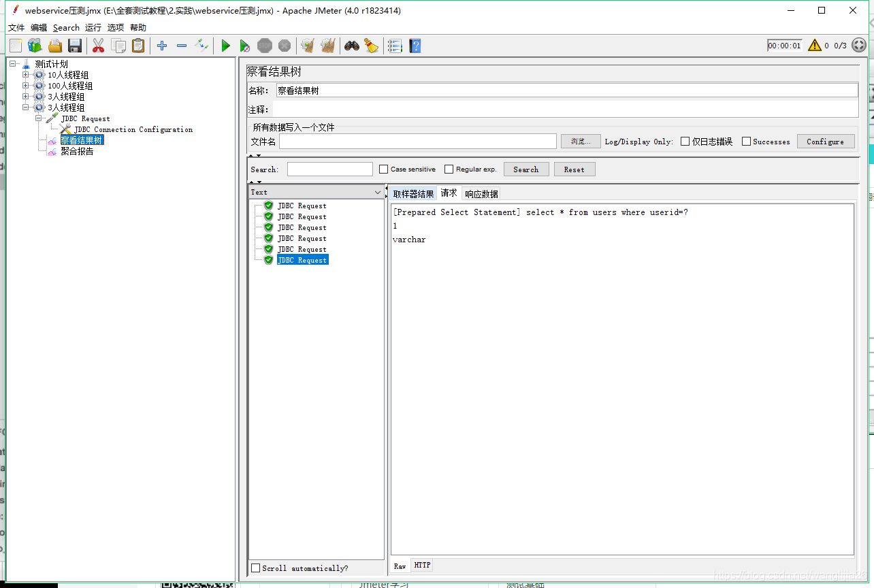This screenshot has width=874, height=588.
Task: Click the Toggle enable/disable icon
Action: pyautogui.click(x=201, y=46)
